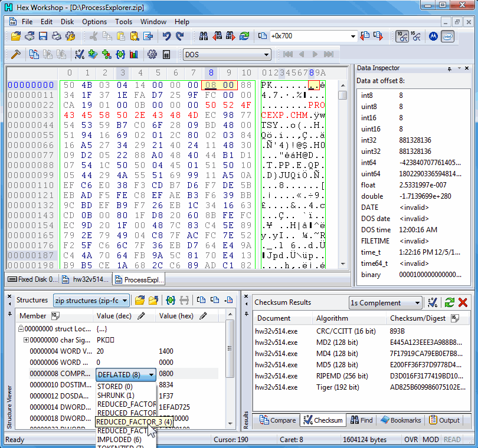The image size is (478, 448).
Task: Open the Bookmarks panel button
Action: [x=401, y=420]
